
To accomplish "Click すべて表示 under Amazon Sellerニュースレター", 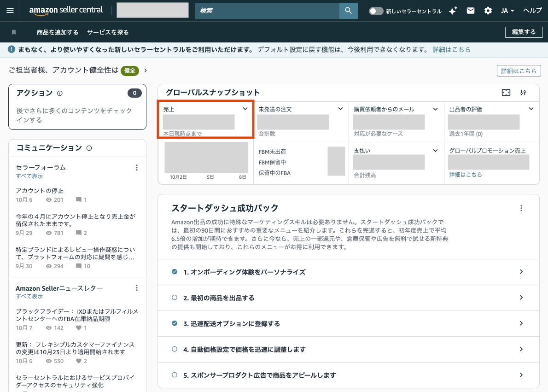I will click(x=29, y=296).
